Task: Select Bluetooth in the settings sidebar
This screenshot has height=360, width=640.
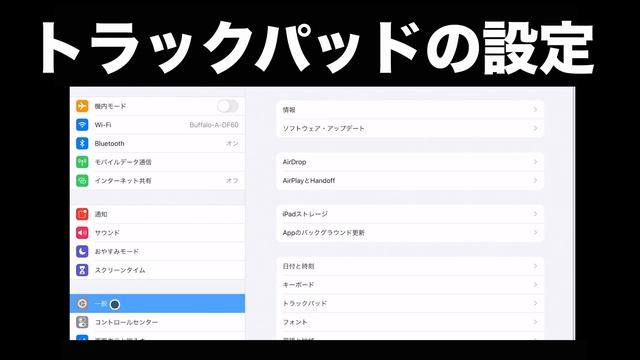Action: click(158, 144)
